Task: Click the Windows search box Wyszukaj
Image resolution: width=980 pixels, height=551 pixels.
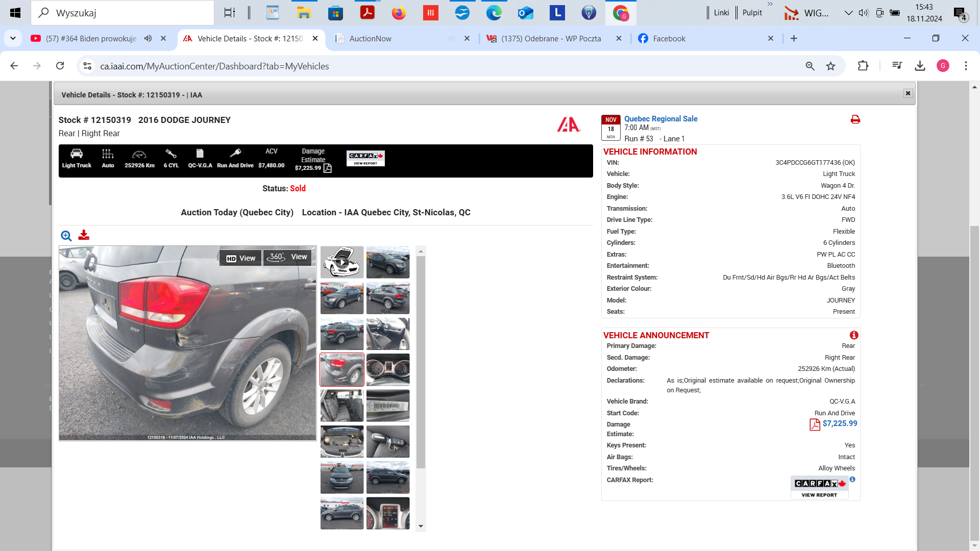Action: pyautogui.click(x=122, y=13)
